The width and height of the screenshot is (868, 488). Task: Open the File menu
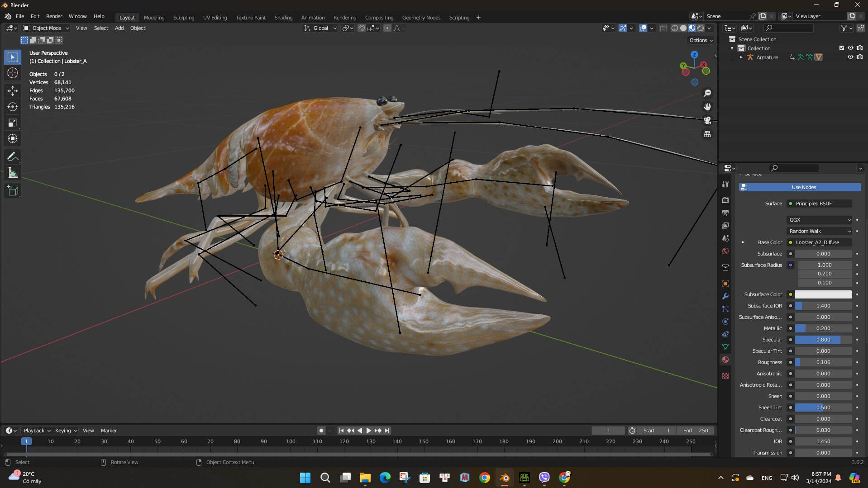(x=20, y=16)
